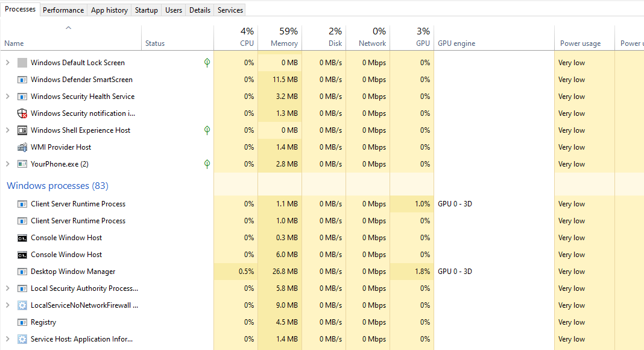Click the WMI Provider Host icon
Viewport: 644px width, 350px height.
point(22,147)
